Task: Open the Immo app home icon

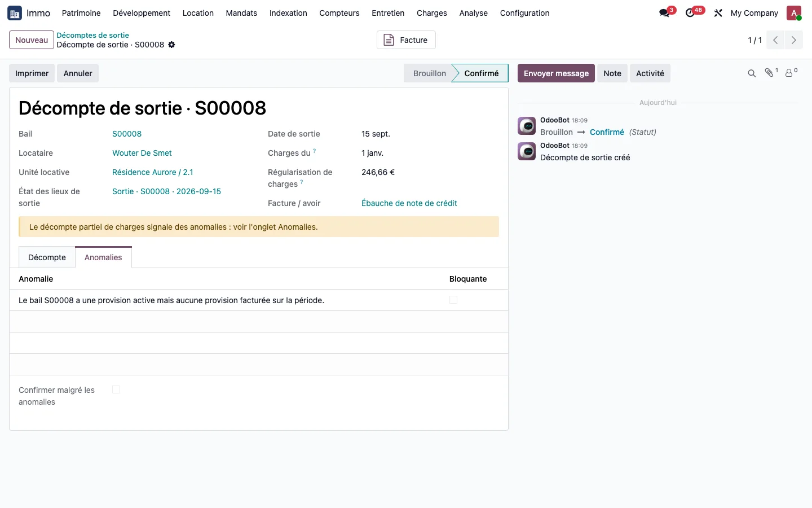Action: [15, 13]
